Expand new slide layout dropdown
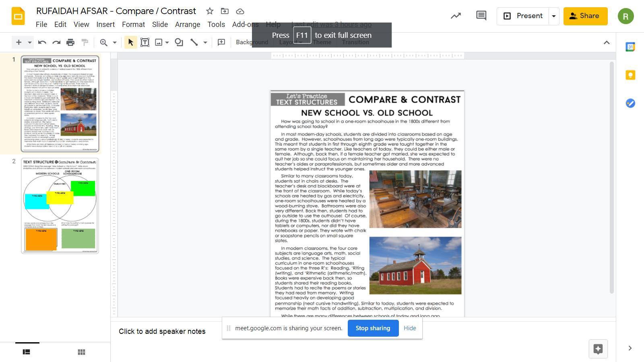This screenshot has height=362, width=644. tap(29, 42)
